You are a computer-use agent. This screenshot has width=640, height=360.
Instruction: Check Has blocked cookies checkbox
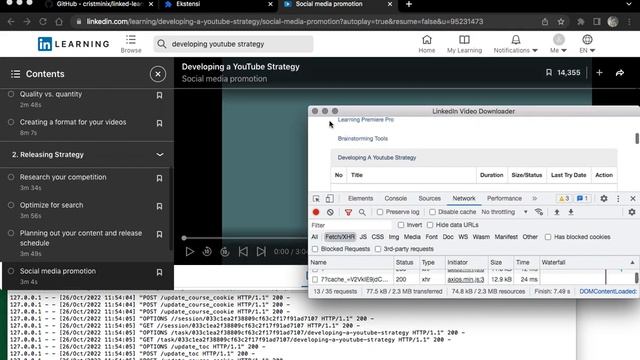click(548, 237)
